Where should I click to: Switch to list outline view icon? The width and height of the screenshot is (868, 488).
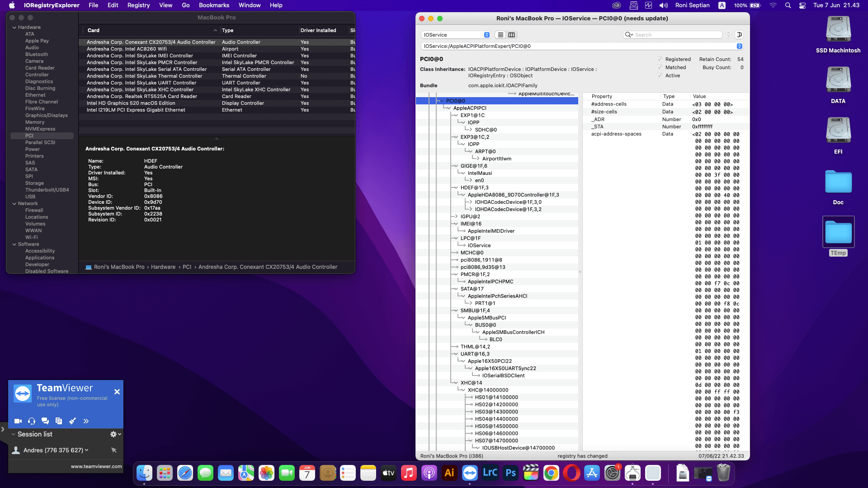point(500,35)
